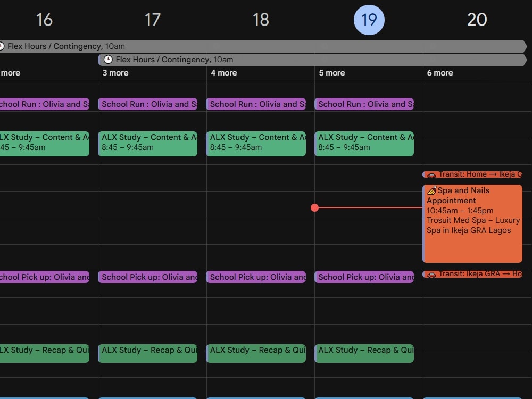
Task: Select today's date 19 in header
Action: coord(369,20)
